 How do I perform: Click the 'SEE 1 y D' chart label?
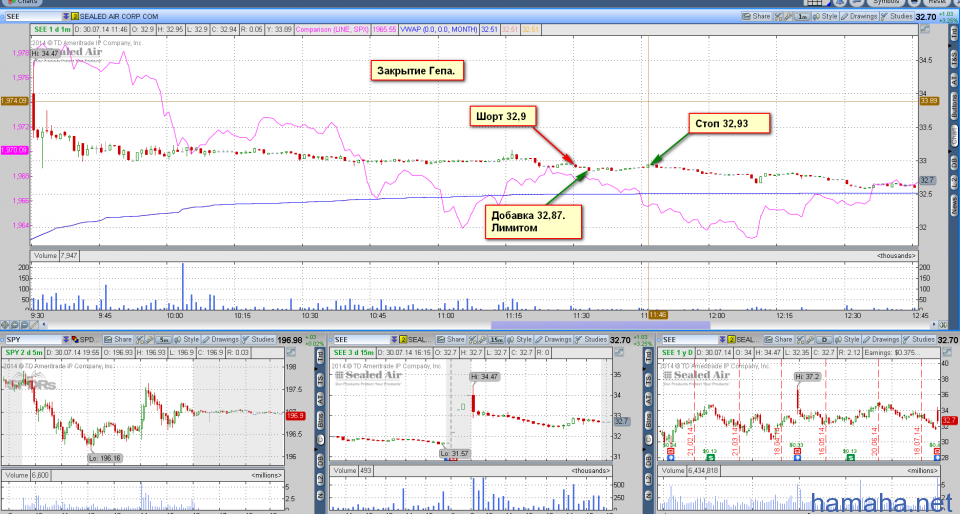[x=678, y=352]
